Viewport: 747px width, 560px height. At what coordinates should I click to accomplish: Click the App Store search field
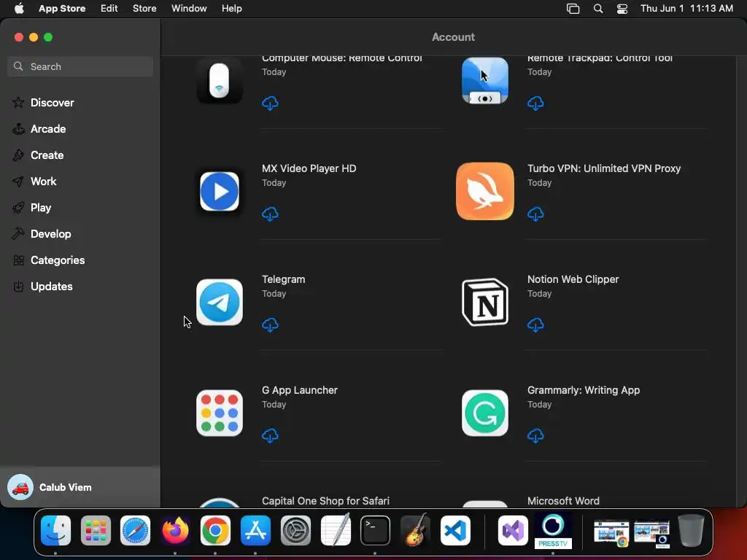[80, 66]
